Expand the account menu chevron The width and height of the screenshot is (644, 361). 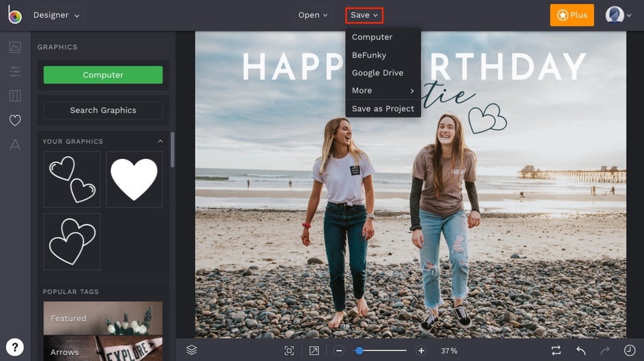tap(629, 16)
